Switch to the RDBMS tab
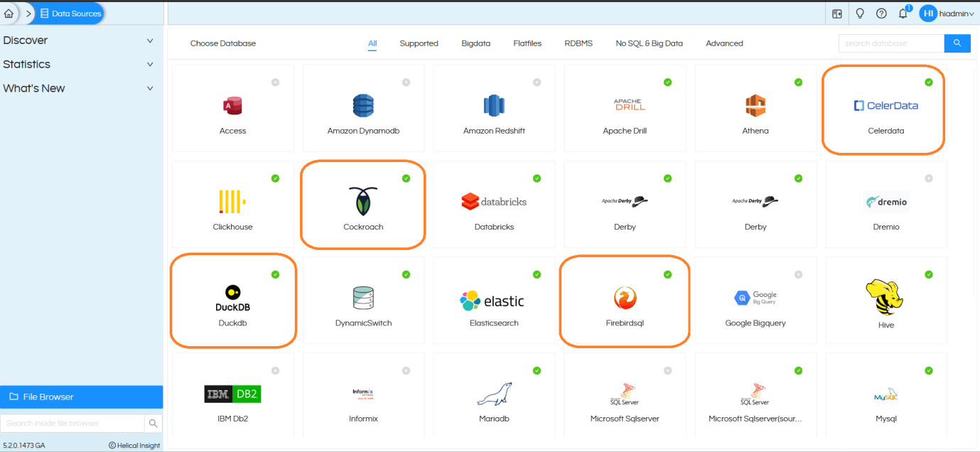980x452 pixels. coord(578,43)
